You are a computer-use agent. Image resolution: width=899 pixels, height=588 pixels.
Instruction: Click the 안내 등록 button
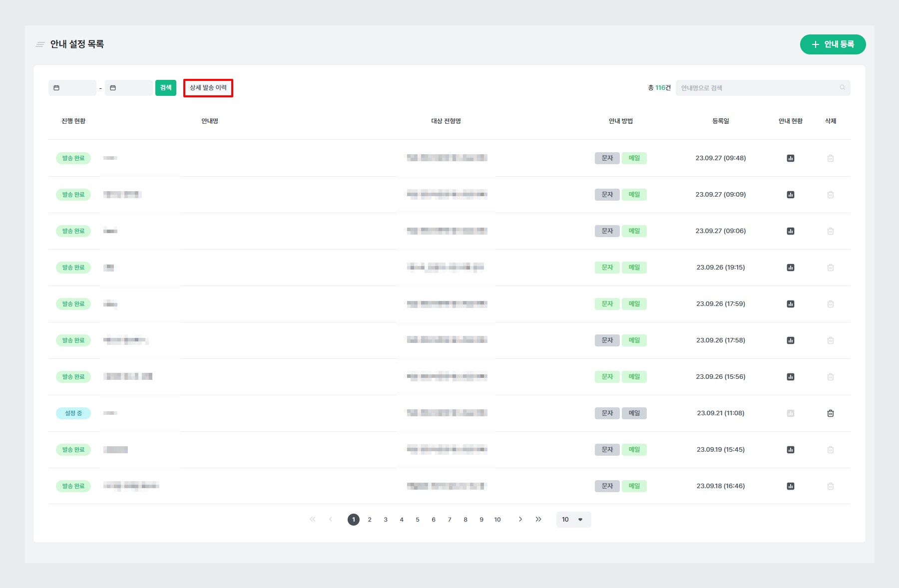[833, 44]
